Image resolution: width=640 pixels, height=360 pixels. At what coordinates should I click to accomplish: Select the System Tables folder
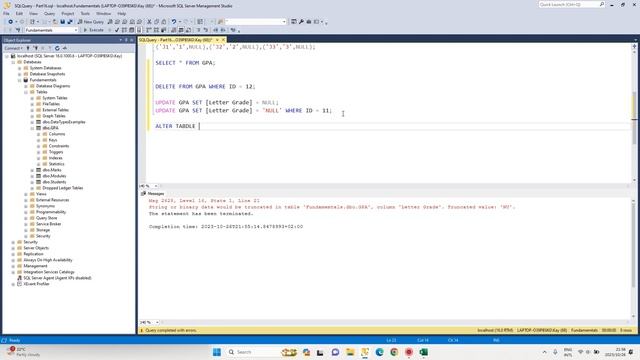click(55, 98)
